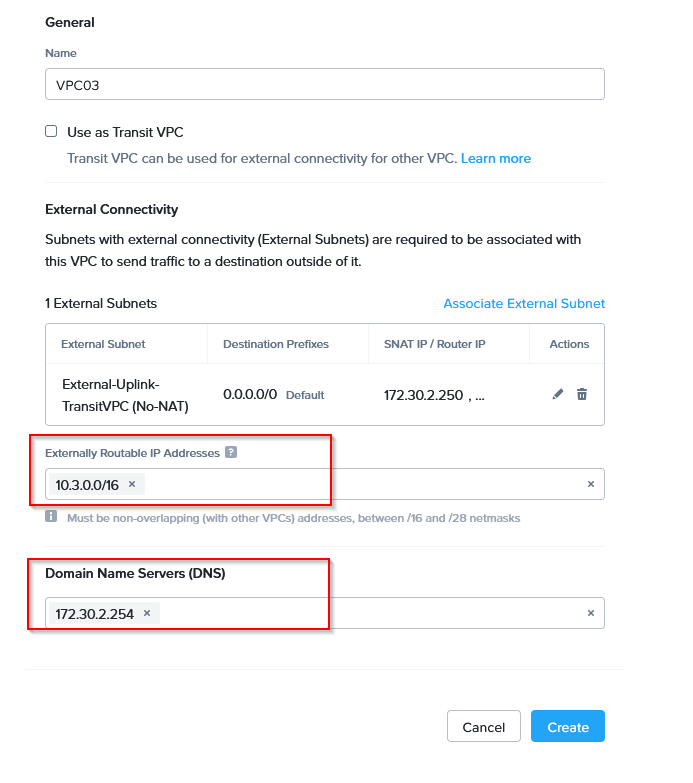This screenshot has height=783, width=693.
Task: Click the info icon beside non-overlapping note
Action: 51,517
